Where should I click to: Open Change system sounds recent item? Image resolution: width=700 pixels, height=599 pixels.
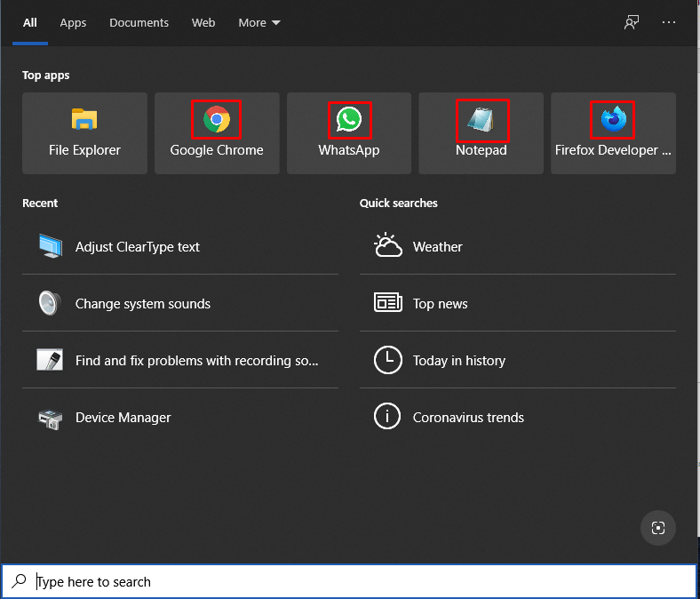tap(180, 303)
